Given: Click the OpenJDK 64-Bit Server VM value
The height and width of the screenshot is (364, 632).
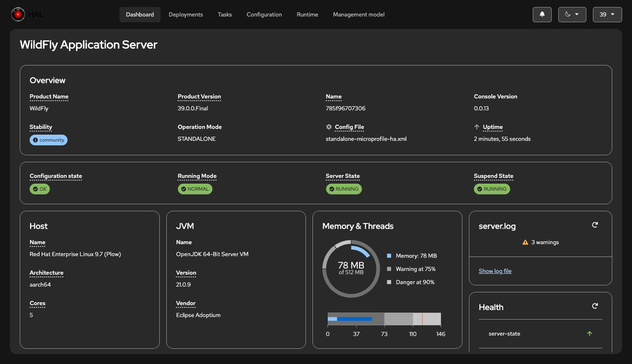Looking at the screenshot, I should (x=212, y=254).
